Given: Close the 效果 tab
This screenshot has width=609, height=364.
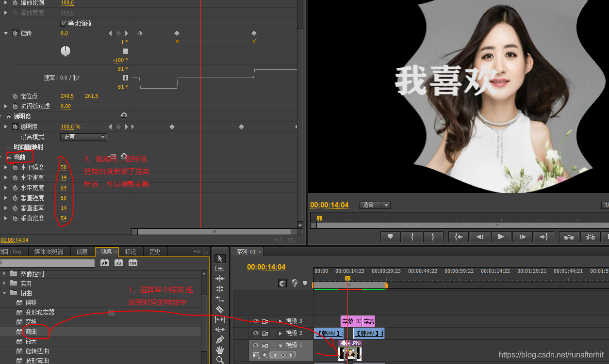Looking at the screenshot, I should 115,252.
